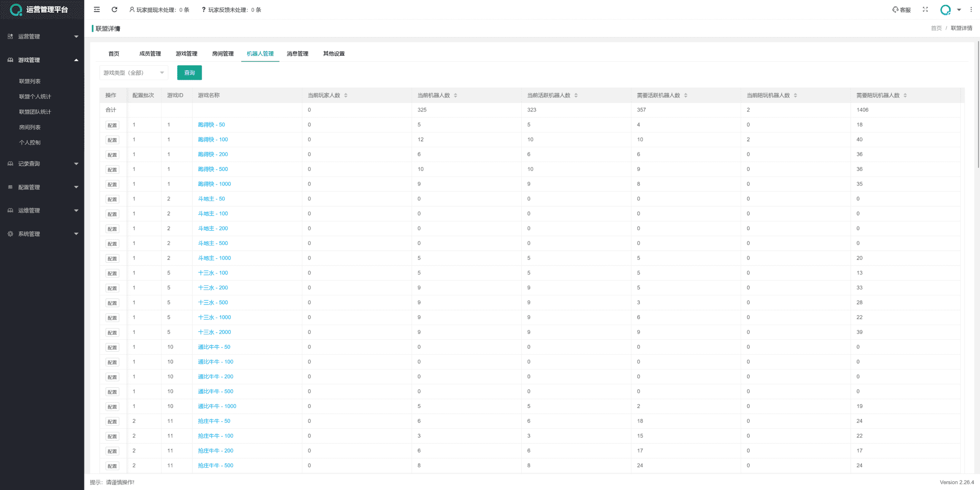
Task: Click the user avatar logo icon
Action: (x=945, y=10)
